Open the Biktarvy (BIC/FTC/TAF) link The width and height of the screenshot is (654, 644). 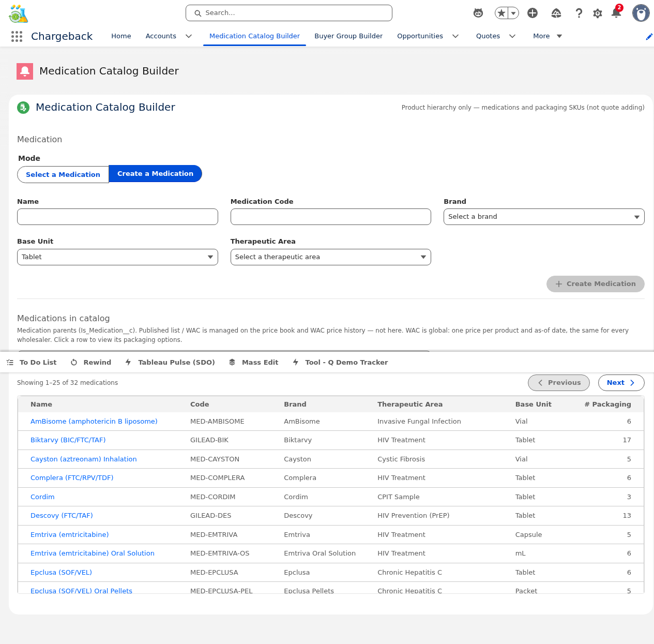pos(68,440)
